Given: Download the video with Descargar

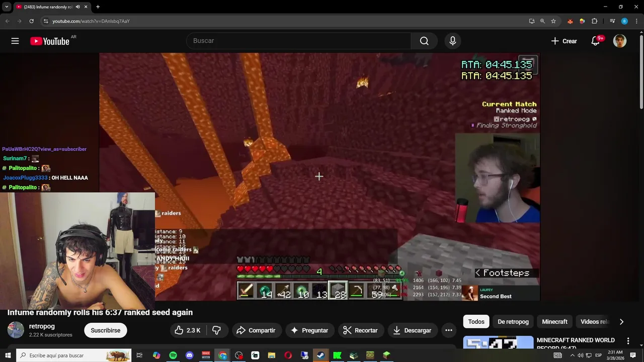Looking at the screenshot, I should pyautogui.click(x=412, y=330).
